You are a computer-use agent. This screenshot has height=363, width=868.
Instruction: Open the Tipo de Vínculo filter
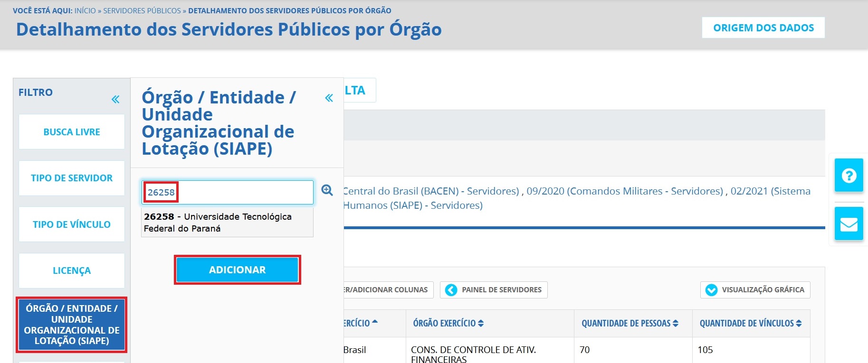72,224
